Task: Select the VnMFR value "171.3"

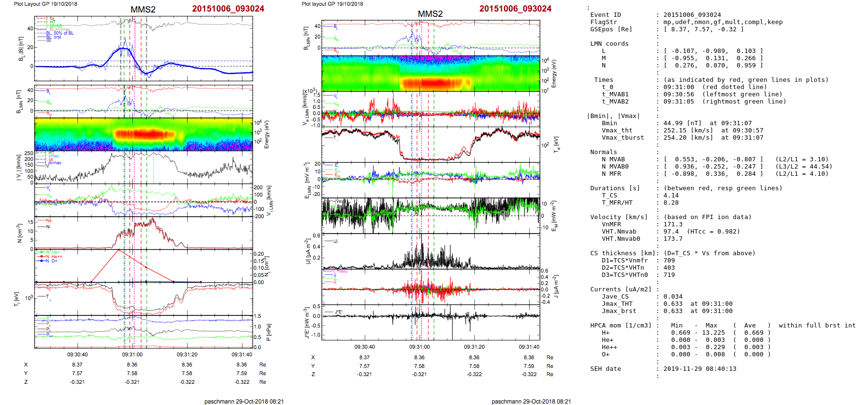Action: pyautogui.click(x=673, y=224)
